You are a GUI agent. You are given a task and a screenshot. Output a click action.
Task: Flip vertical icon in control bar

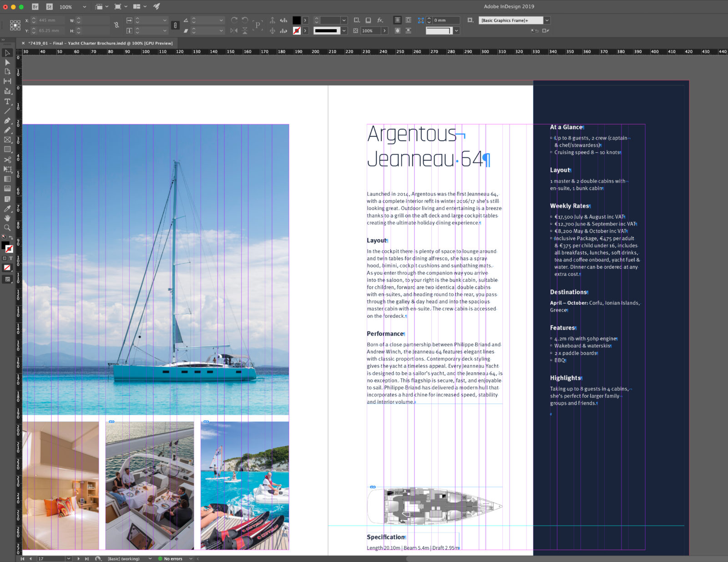point(245,30)
